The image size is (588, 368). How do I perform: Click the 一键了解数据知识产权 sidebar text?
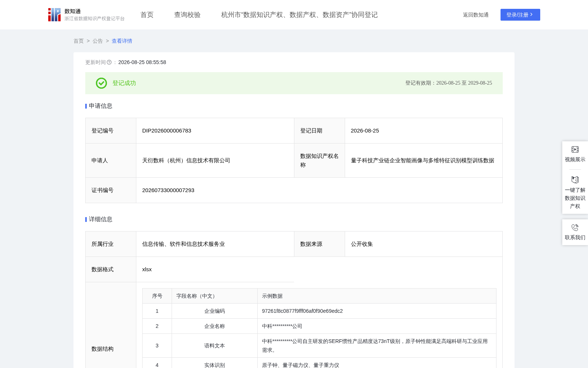point(575,198)
